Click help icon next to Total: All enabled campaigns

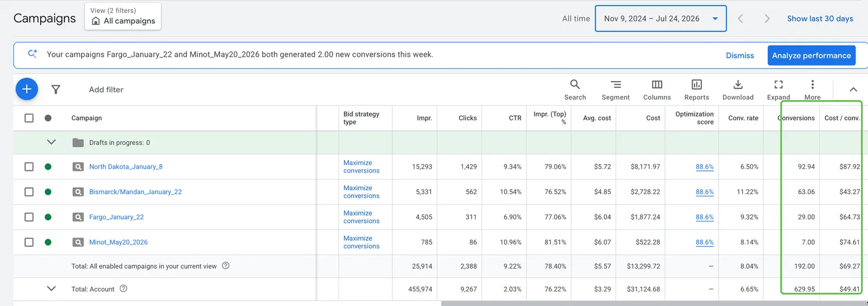pos(226,266)
